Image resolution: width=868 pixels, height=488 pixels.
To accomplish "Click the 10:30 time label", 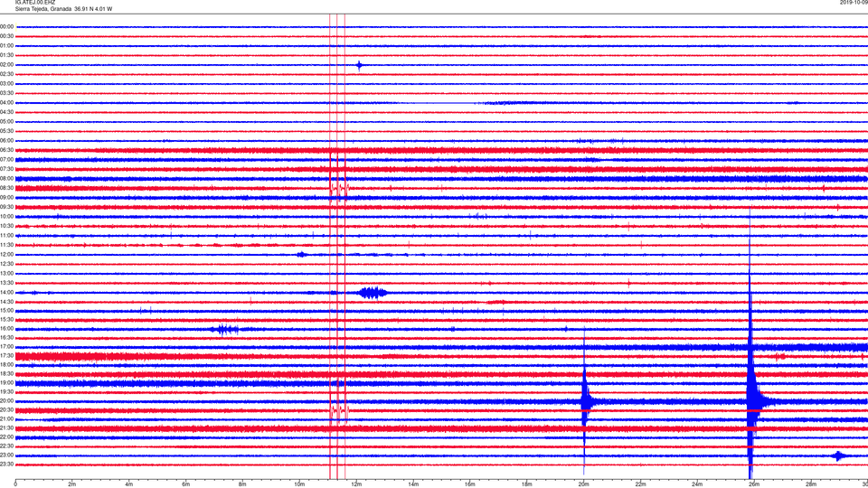I will [7, 226].
